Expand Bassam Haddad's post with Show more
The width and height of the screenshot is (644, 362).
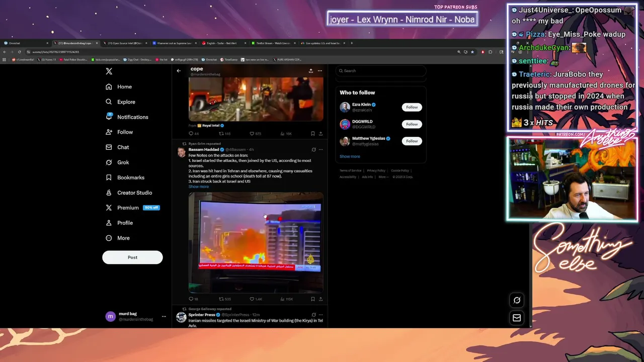point(198,187)
